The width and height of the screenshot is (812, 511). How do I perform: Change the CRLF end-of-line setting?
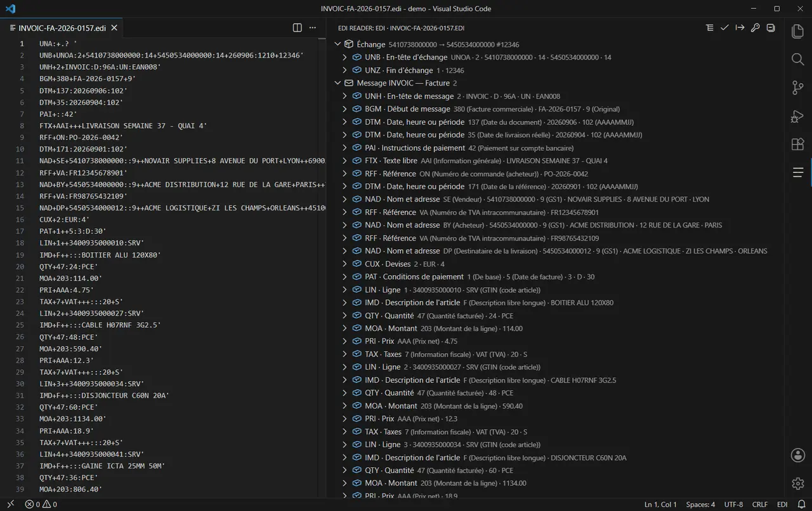[760, 505]
